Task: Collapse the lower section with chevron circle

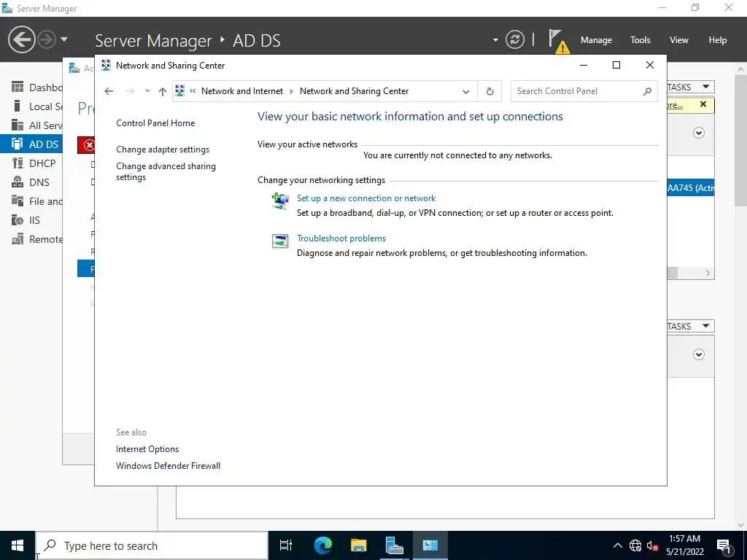Action: [698, 354]
